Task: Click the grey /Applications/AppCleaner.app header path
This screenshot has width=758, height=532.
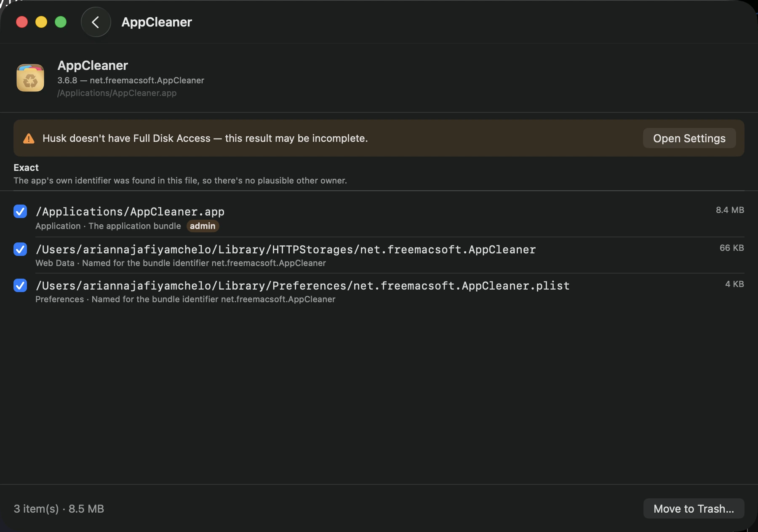Action: 117,93
